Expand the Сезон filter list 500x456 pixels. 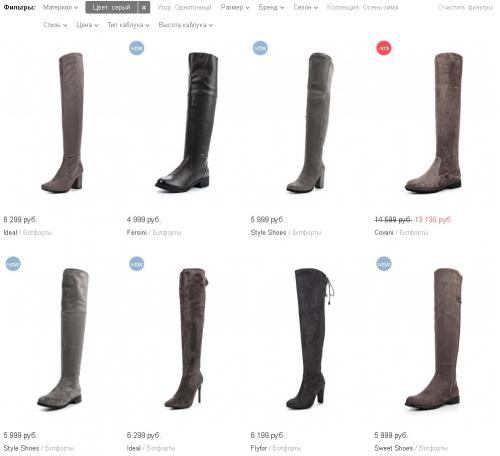[306, 7]
